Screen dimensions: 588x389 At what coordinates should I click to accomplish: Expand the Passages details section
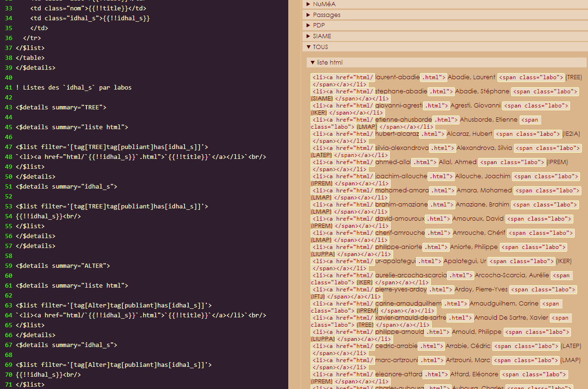point(326,15)
